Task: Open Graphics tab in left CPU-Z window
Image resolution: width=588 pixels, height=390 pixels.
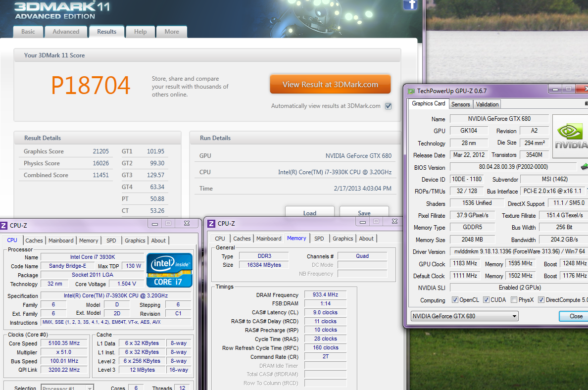Action: (135, 241)
